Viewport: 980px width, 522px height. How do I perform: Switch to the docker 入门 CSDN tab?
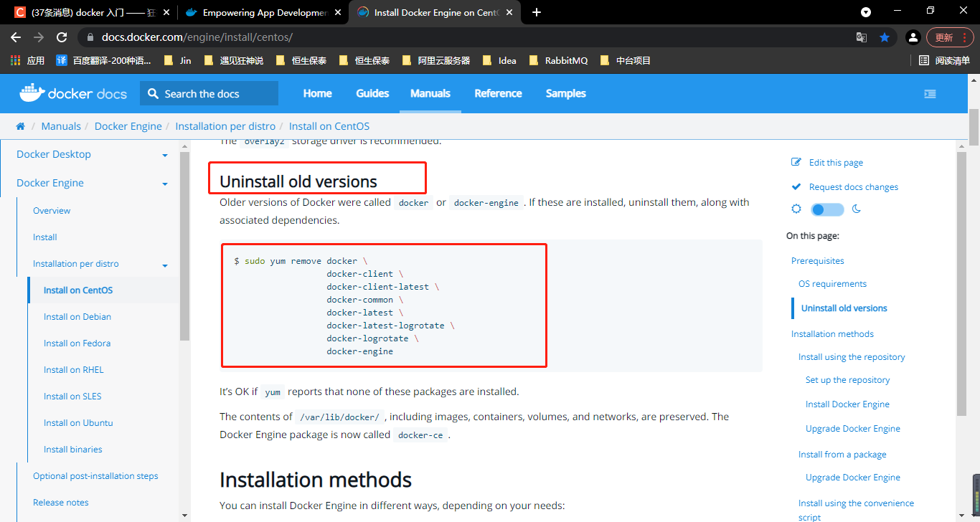(92, 12)
